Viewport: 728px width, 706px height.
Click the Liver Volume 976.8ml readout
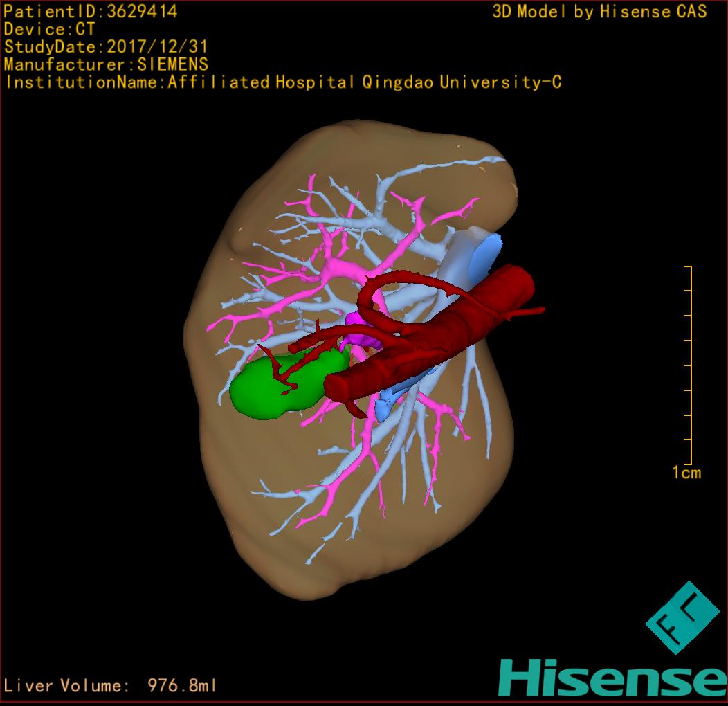point(111,686)
